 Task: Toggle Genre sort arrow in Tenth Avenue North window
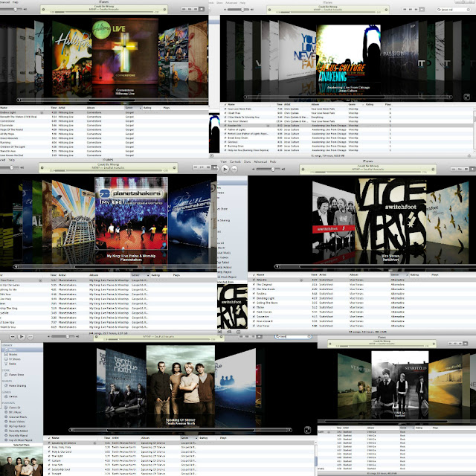pos(196,438)
